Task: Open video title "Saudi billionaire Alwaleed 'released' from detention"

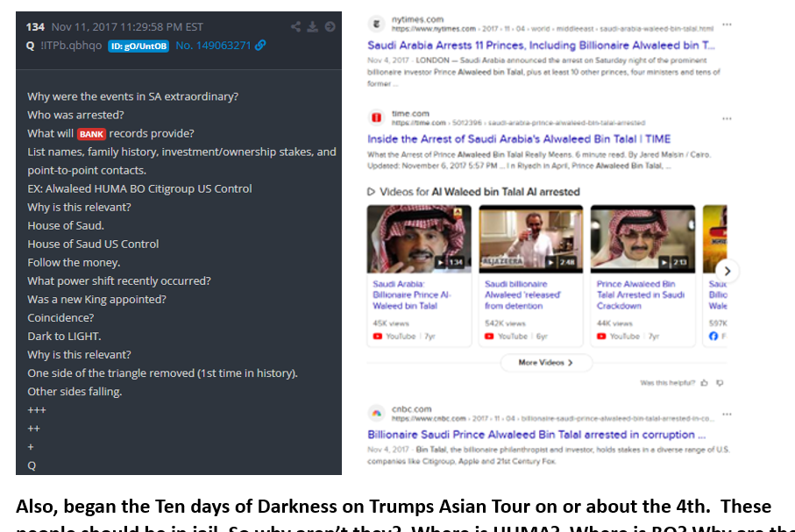Action: click(x=522, y=295)
